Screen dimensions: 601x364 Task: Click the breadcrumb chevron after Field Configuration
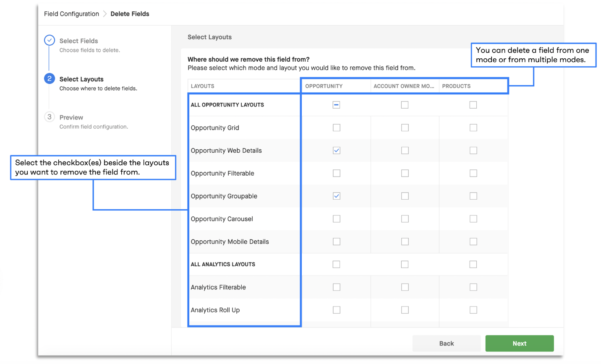point(105,14)
